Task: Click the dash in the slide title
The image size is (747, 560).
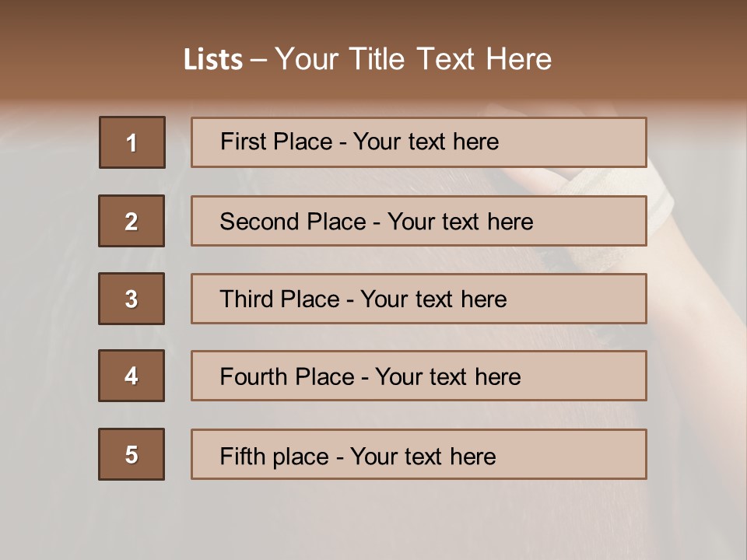Action: (258, 60)
